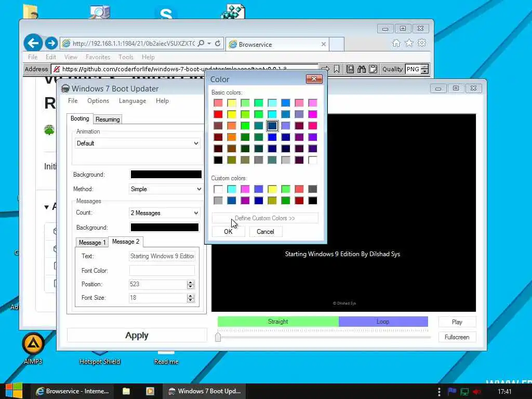The image size is (532, 399).
Task: Open the Favorites menu in Internet Explorer
Action: [98, 57]
